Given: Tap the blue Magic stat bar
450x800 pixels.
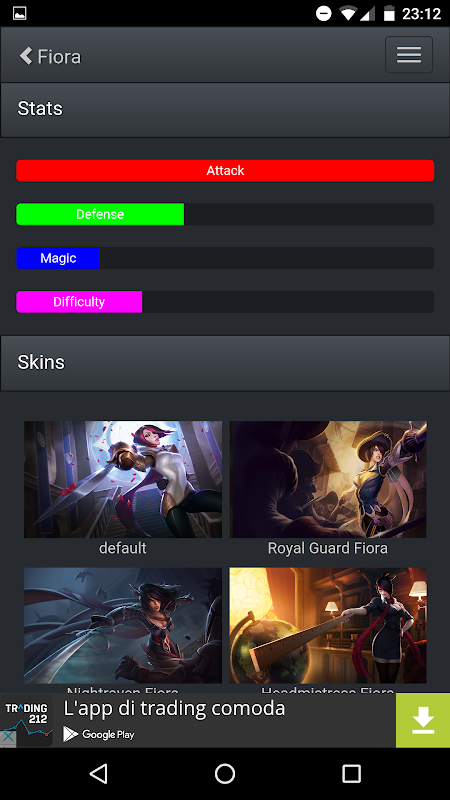Looking at the screenshot, I should point(58,258).
